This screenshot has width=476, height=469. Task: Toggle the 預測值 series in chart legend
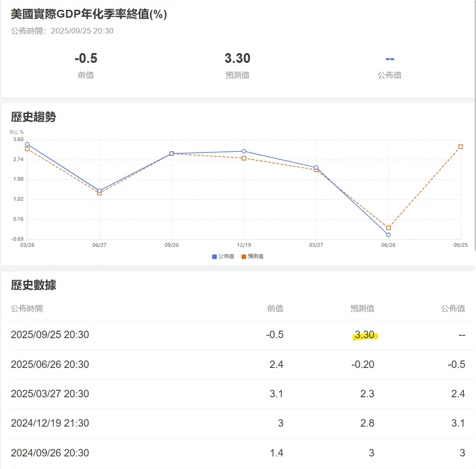252,256
